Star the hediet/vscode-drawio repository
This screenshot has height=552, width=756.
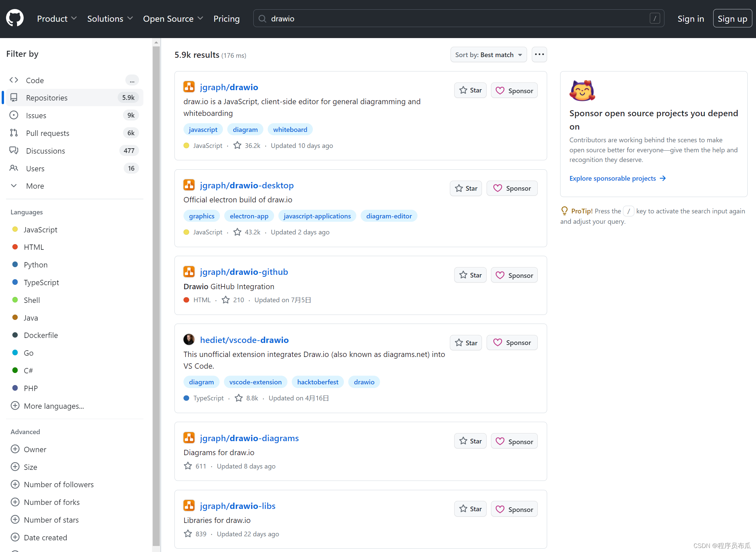pyautogui.click(x=466, y=343)
